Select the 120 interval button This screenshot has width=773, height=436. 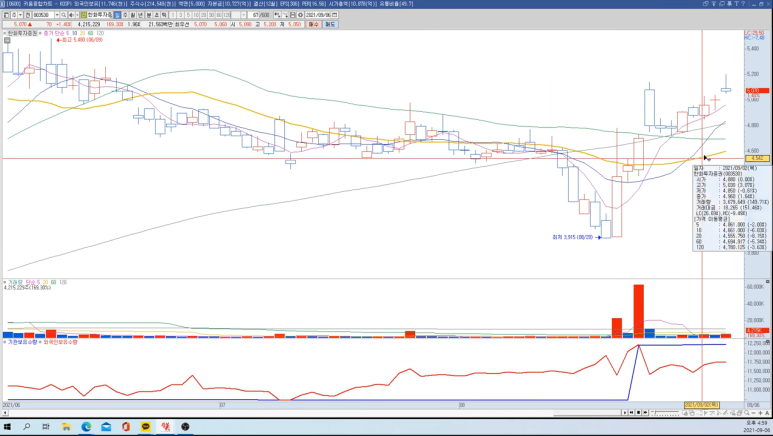point(227,15)
